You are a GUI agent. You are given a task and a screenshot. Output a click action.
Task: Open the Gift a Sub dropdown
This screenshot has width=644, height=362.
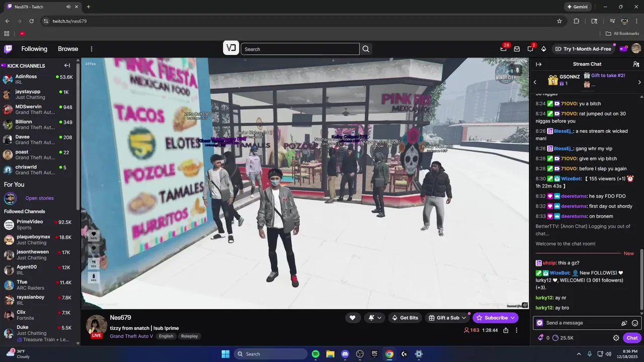coord(447,318)
